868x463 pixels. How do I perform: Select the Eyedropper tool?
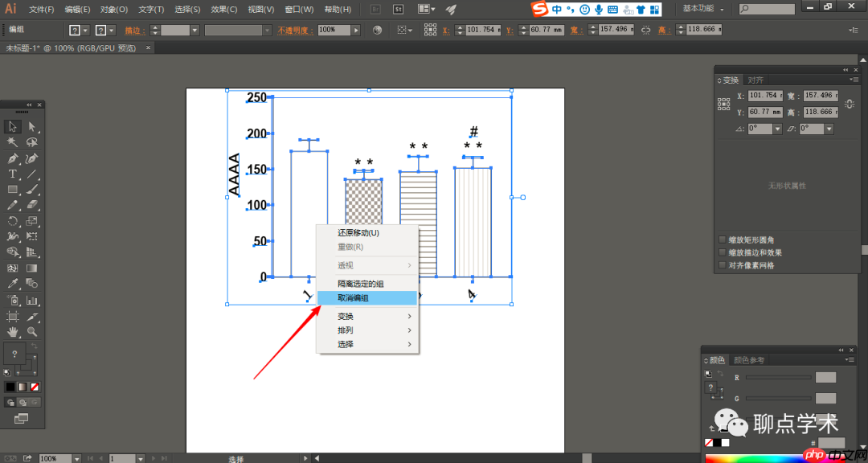(13, 284)
